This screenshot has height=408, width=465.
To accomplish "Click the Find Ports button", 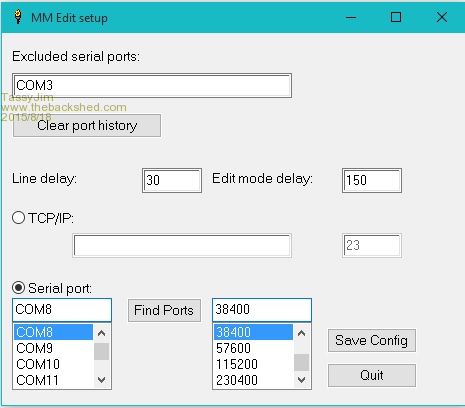I will (164, 310).
